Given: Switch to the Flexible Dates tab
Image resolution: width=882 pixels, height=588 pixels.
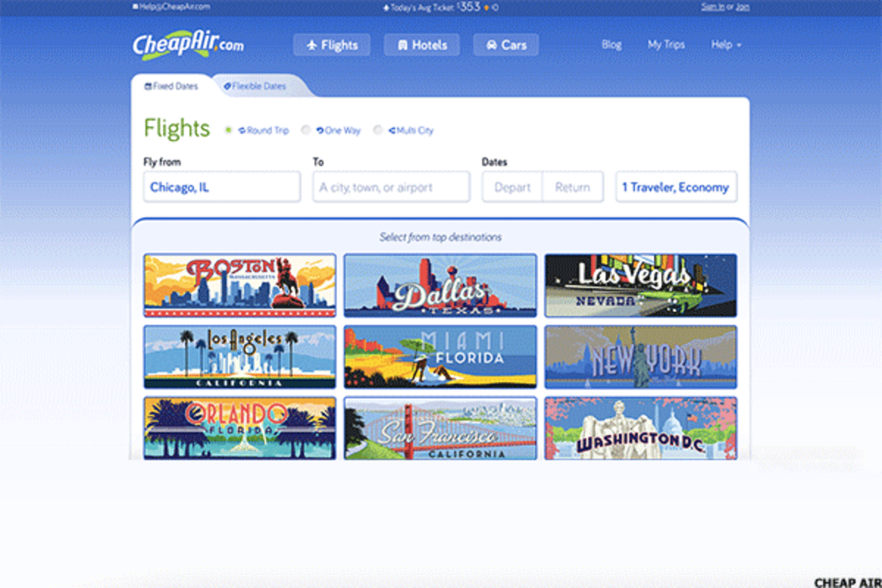Looking at the screenshot, I should point(255,86).
